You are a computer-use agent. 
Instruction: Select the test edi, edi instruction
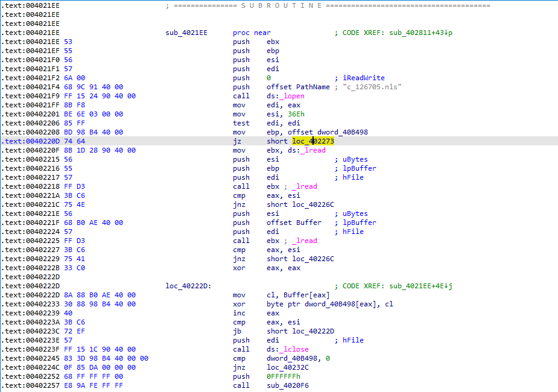point(267,123)
